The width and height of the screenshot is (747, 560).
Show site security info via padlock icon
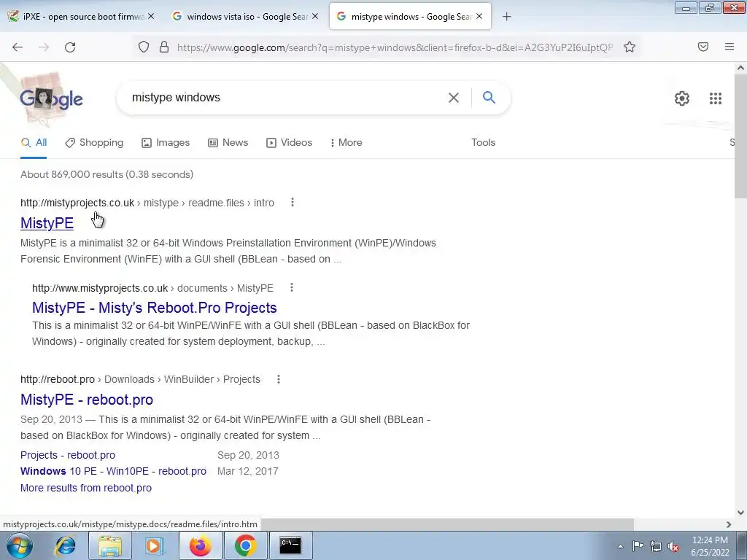click(164, 47)
